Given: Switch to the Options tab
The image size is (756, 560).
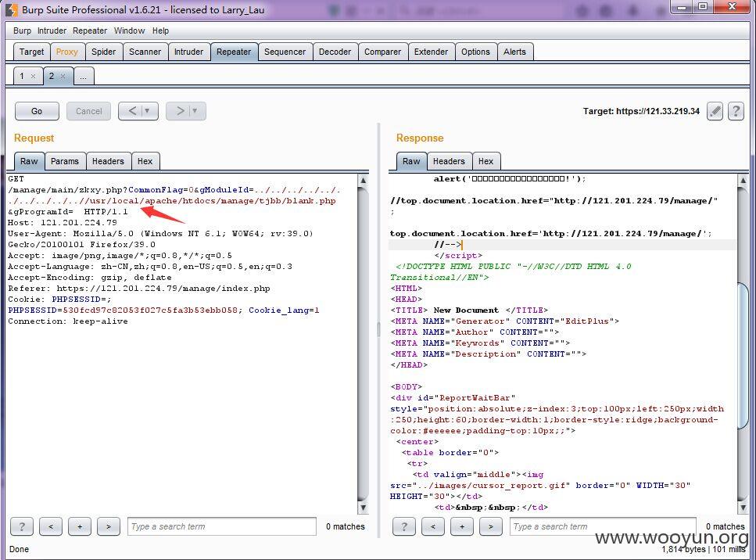Looking at the screenshot, I should point(475,52).
